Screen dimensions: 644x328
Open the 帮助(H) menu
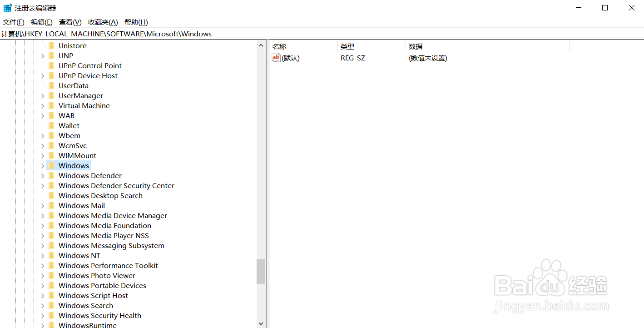136,22
